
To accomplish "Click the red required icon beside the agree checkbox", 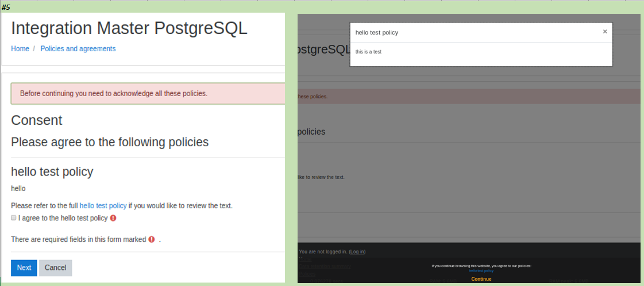I will [113, 218].
